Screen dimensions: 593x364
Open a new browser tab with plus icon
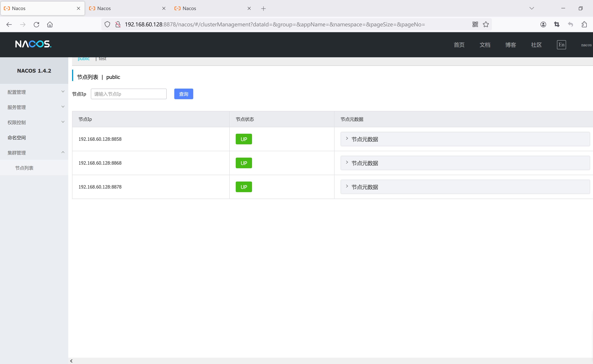pyautogui.click(x=264, y=8)
